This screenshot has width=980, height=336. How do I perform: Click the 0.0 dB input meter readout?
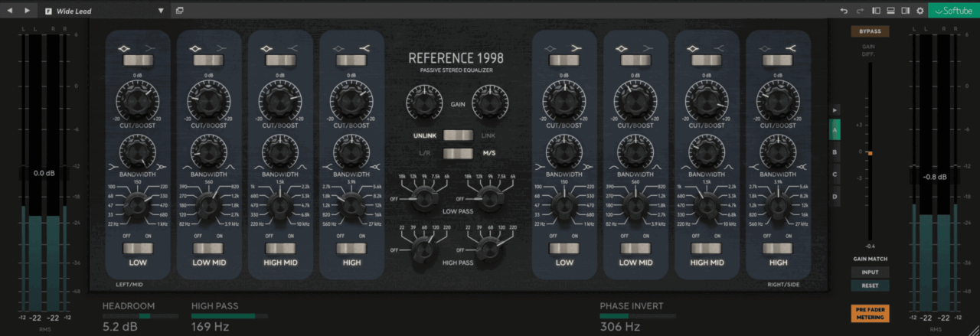(x=44, y=174)
